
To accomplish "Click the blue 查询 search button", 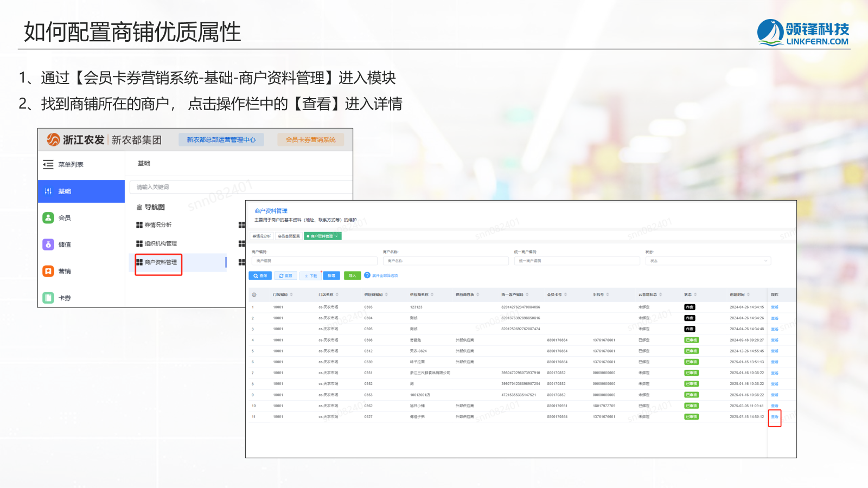I will 260,275.
